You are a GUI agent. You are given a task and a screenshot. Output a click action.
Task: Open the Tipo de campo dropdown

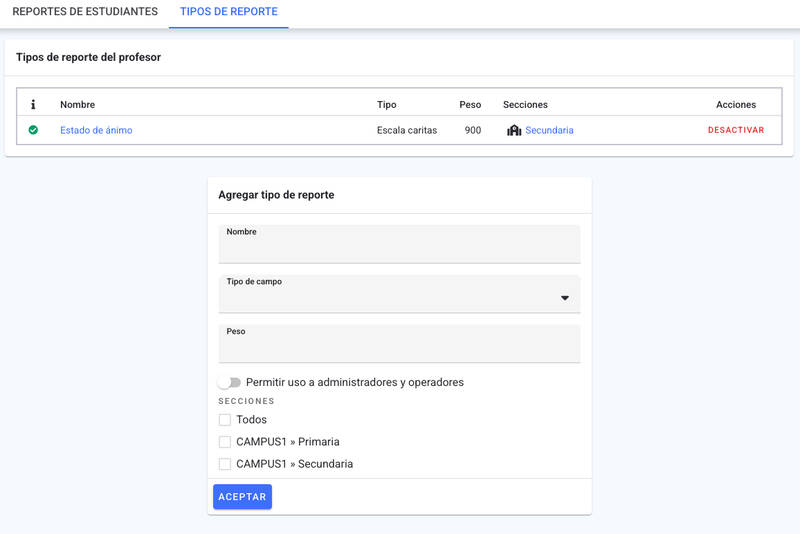pyautogui.click(x=399, y=294)
